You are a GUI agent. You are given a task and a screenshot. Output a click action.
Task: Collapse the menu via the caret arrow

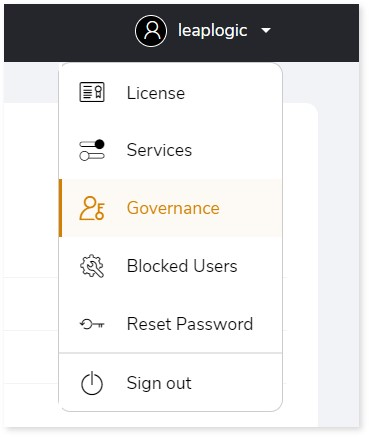click(266, 31)
